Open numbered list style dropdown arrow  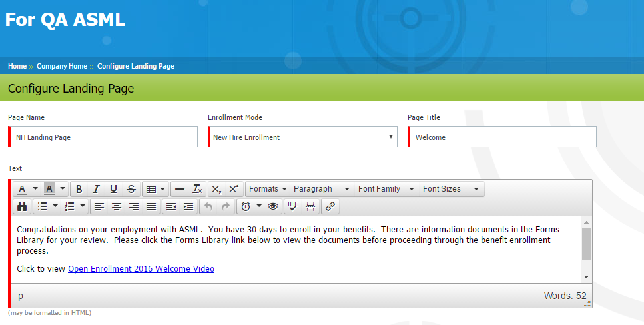tap(83, 206)
